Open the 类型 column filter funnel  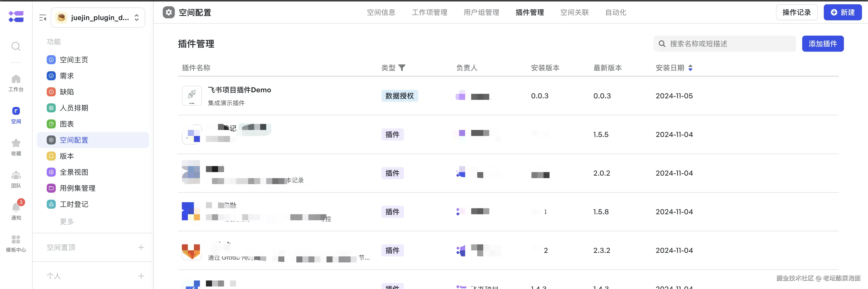(402, 68)
